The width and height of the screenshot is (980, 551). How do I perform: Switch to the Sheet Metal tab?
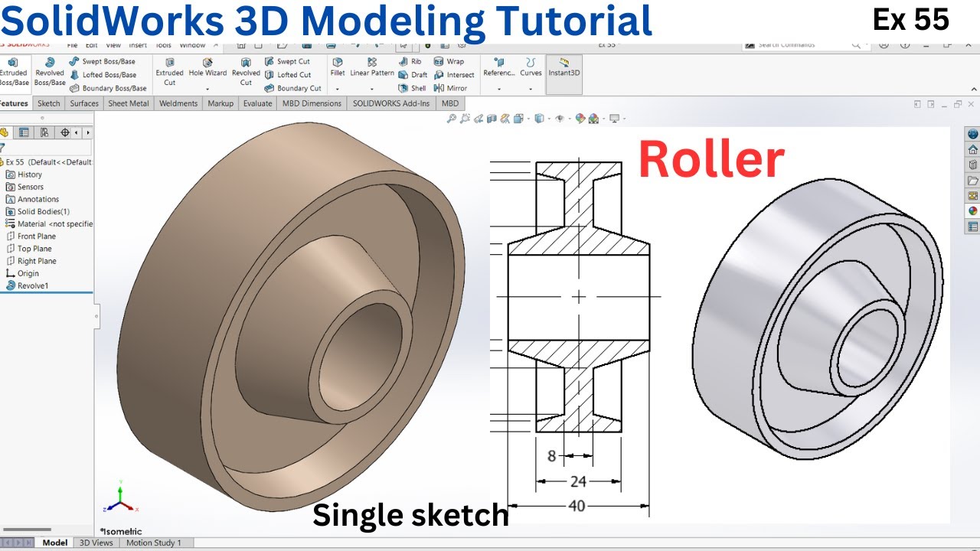pyautogui.click(x=129, y=103)
